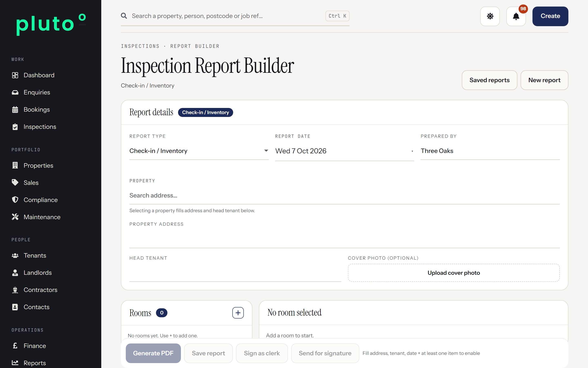Open Saved reports
588x368 pixels.
[x=489, y=80]
